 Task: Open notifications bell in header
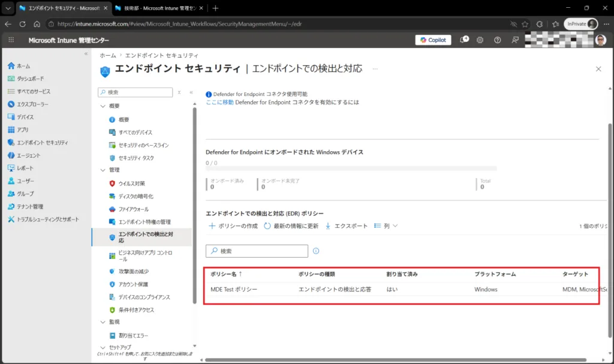[463, 40]
